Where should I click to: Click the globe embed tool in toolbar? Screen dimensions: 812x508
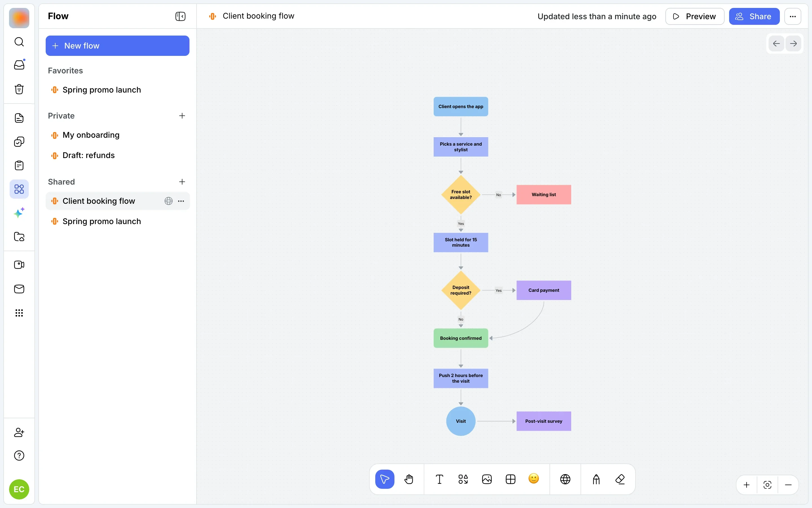565,479
